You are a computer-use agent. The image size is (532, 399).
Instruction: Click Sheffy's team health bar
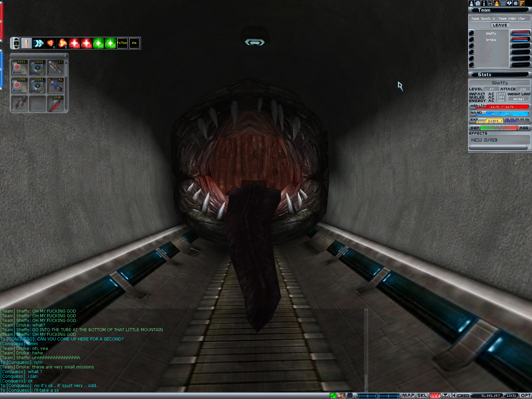tap(521, 33)
